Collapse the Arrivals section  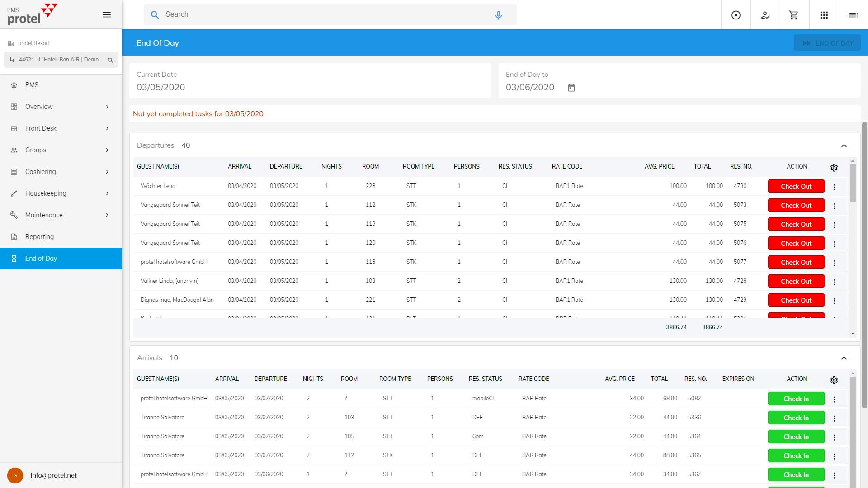tap(844, 358)
